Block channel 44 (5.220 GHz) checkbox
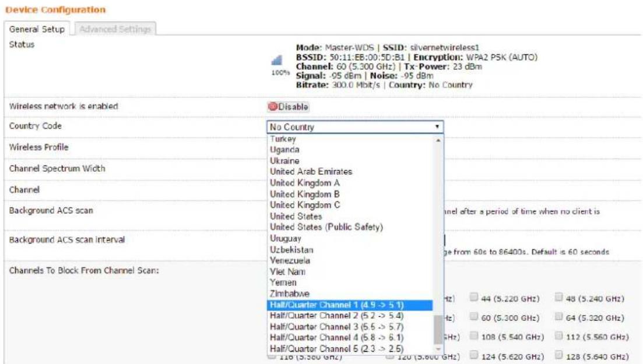The image size is (643, 364). 474,297
